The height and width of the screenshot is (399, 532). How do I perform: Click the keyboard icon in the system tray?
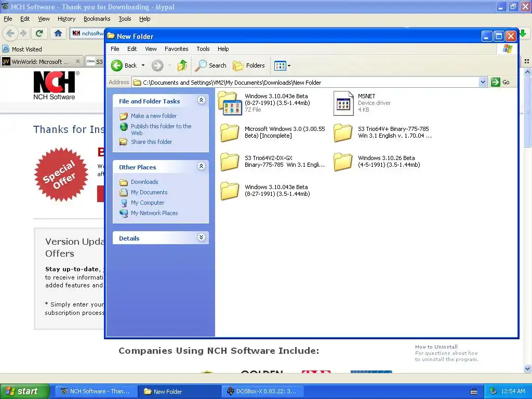(474, 392)
